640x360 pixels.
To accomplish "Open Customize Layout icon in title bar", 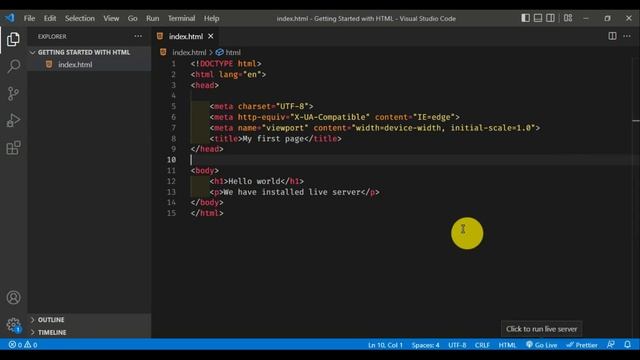I will pyautogui.click(x=568, y=18).
